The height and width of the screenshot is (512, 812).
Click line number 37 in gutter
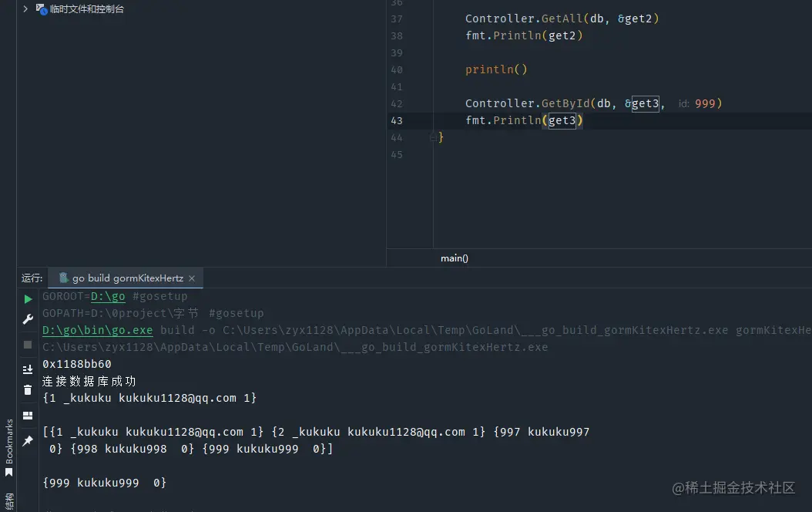(397, 19)
